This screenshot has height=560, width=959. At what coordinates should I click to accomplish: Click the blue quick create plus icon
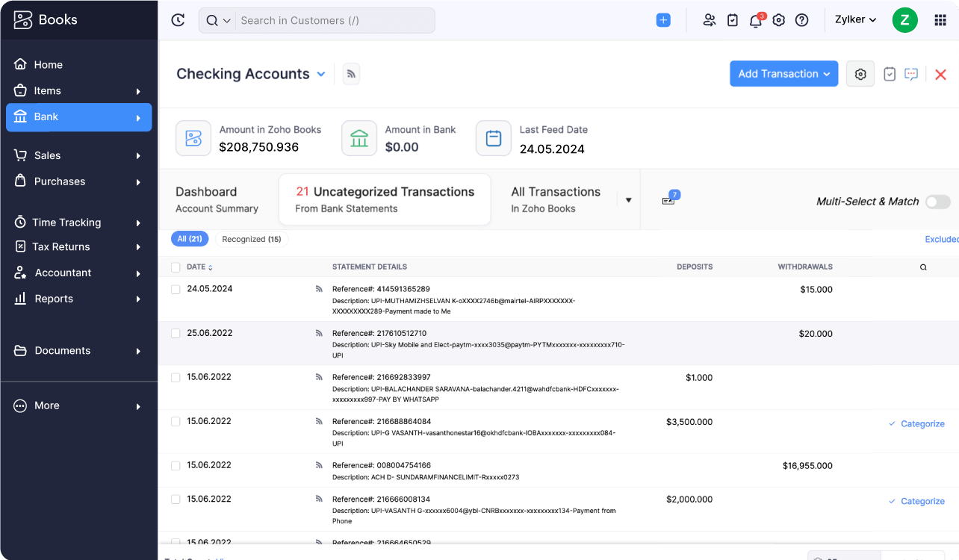point(663,20)
